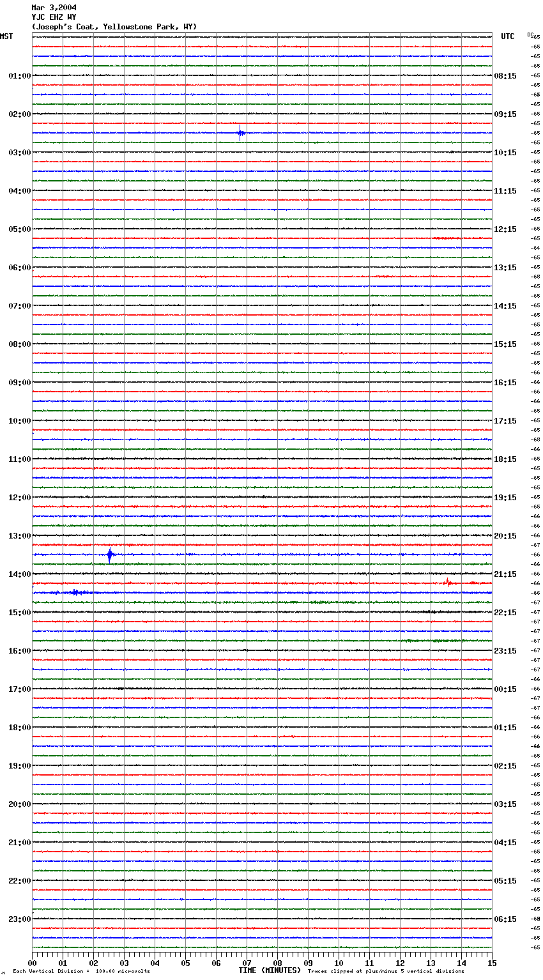
Task: Select the 01:00 MST time label
Action: click(20, 76)
